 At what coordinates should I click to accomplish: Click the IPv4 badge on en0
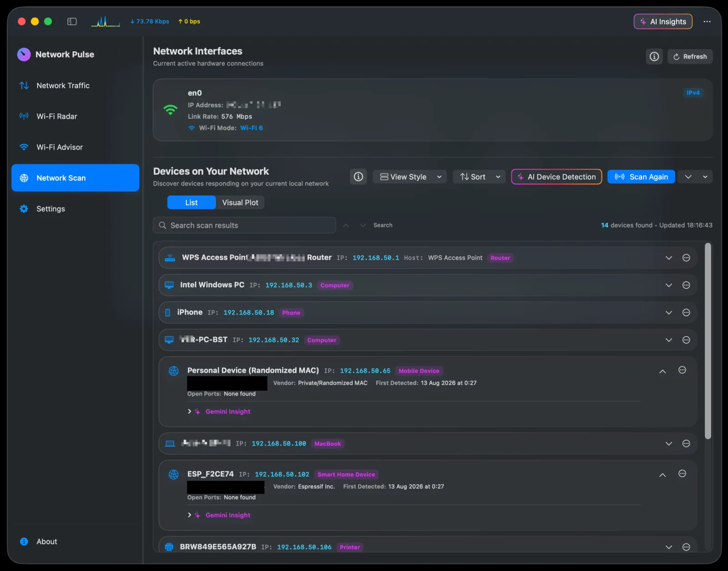point(693,93)
